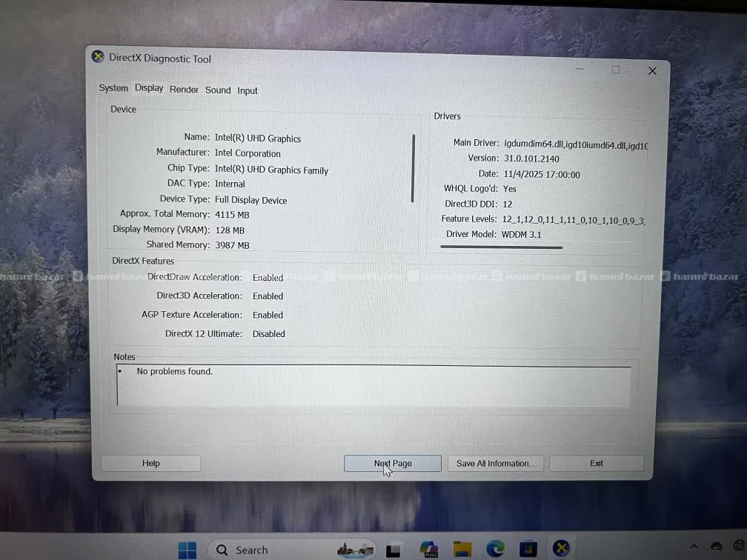Click the search highlight image in search box
The width and height of the screenshot is (747, 560).
point(356,550)
